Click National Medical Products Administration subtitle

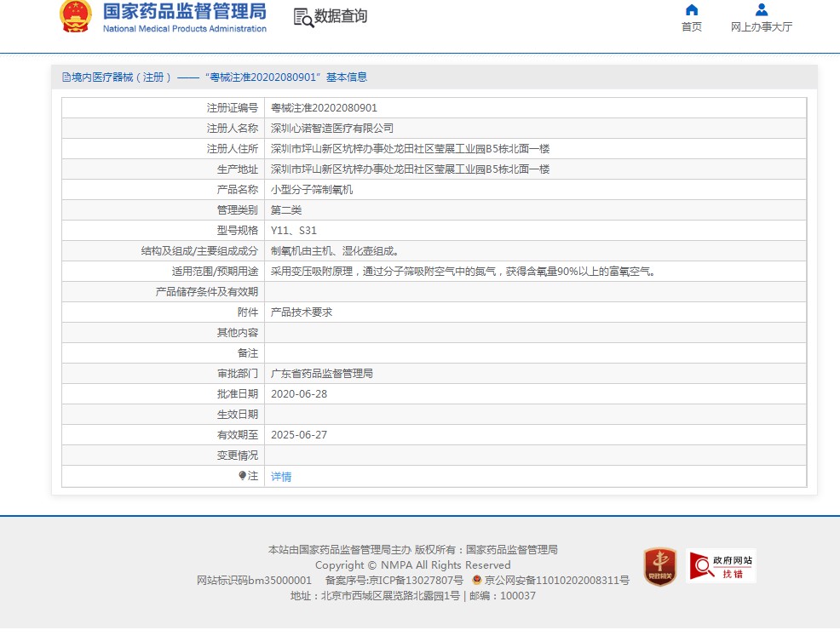(185, 29)
